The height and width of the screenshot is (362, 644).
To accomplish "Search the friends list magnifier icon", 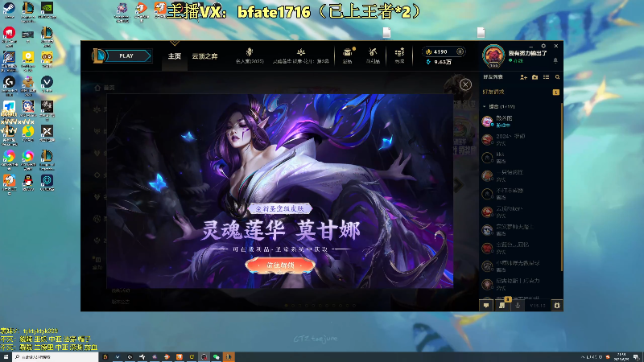I will coord(557,77).
